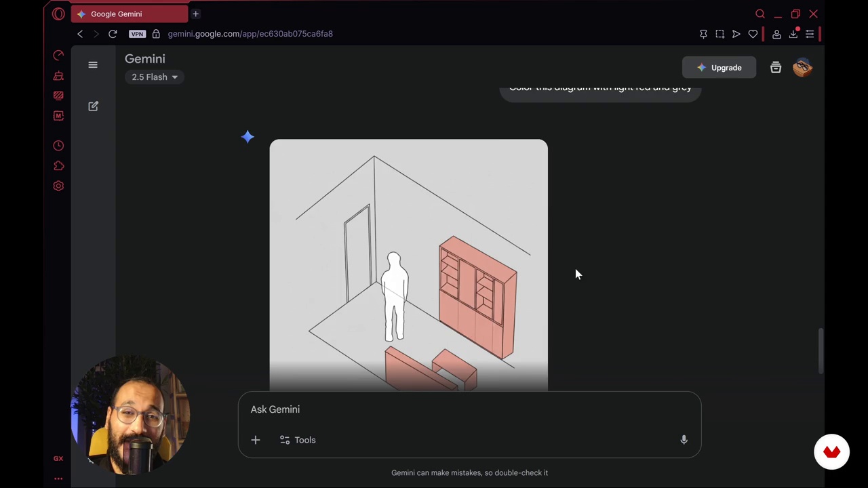The width and height of the screenshot is (868, 488).
Task: Open the player send arrow icon
Action: [x=736, y=34]
